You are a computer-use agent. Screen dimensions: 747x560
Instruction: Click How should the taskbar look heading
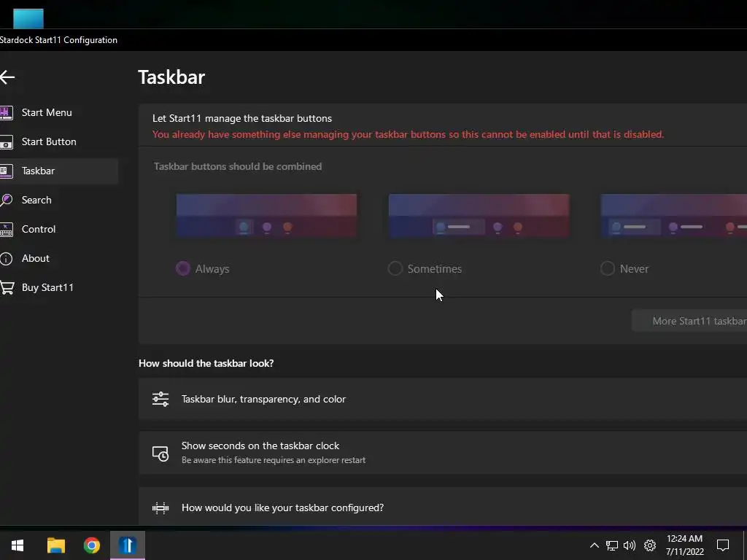coord(206,363)
